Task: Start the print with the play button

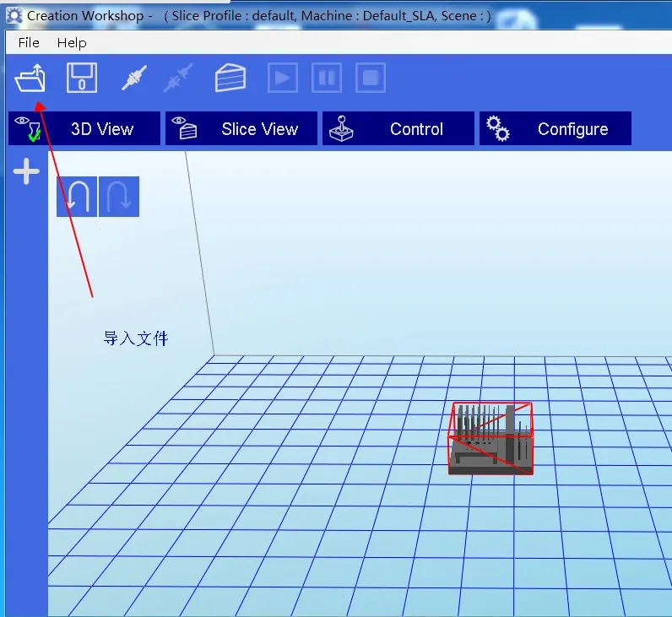Action: (283, 78)
